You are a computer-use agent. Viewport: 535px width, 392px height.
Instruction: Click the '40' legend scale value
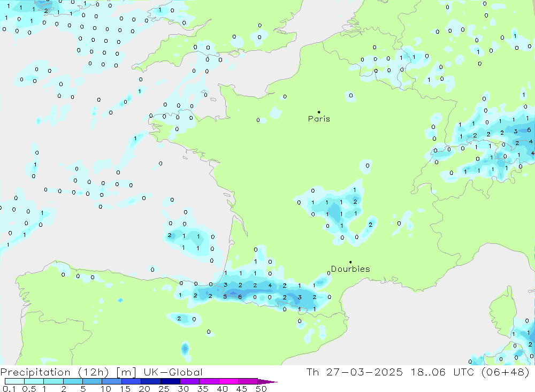tap(222, 389)
